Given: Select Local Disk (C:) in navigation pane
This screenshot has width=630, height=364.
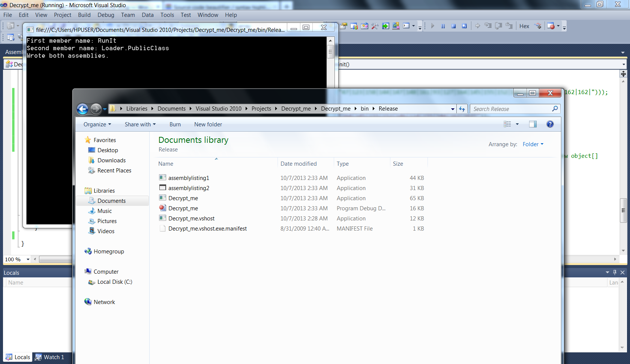Looking at the screenshot, I should click(115, 282).
